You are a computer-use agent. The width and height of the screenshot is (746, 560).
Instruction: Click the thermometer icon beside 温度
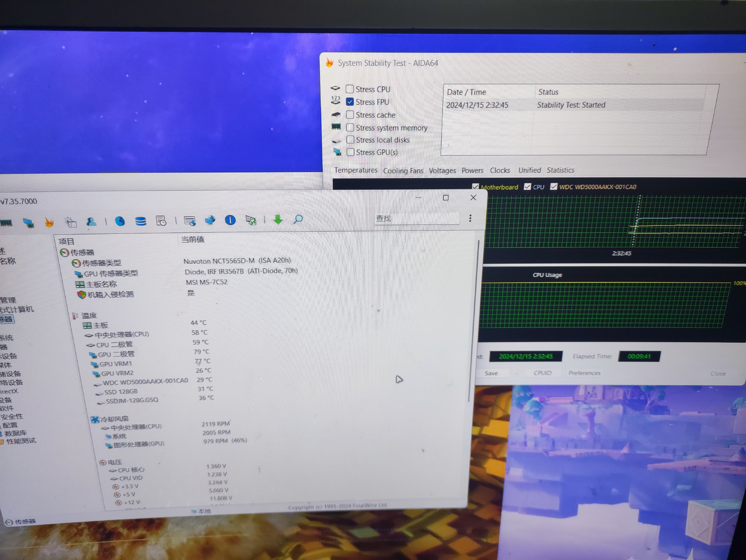click(75, 316)
